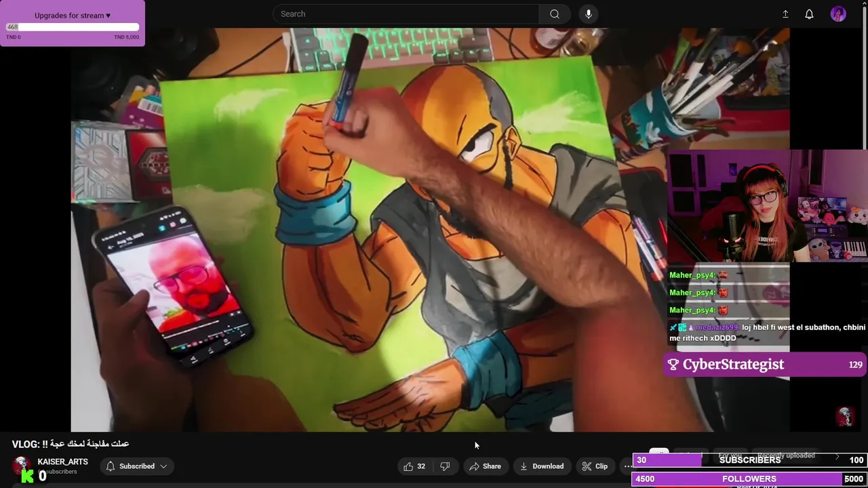This screenshot has width=868, height=488.
Task: Click the CyberStrategist leaderboard banner
Action: [765, 365]
